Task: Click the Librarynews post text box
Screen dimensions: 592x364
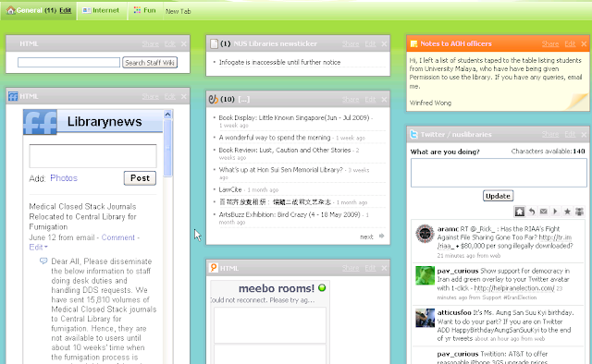Action: click(92, 156)
